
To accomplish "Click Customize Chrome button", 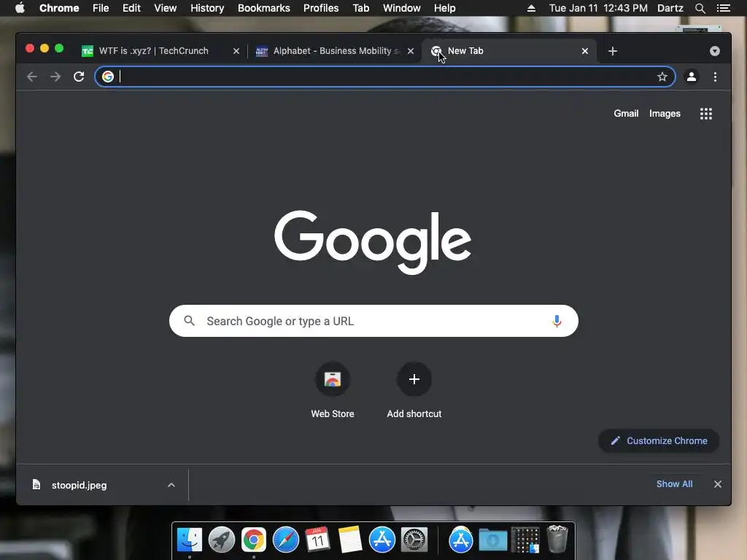I will [659, 441].
